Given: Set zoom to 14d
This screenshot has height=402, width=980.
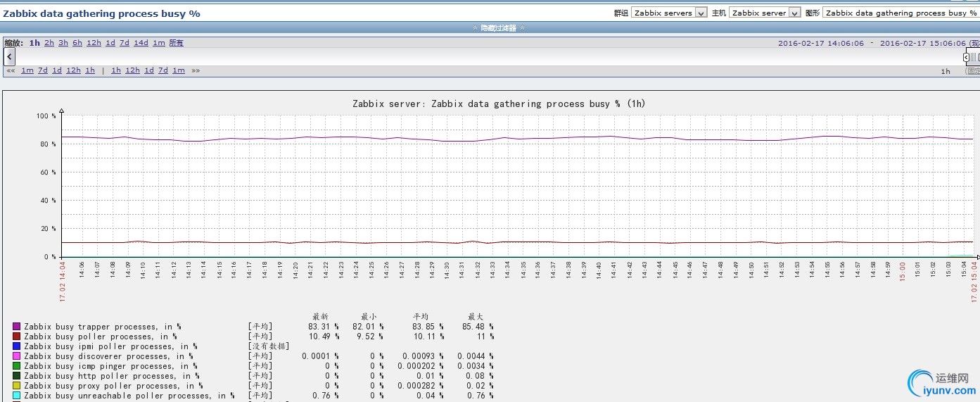Looking at the screenshot, I should pos(141,43).
